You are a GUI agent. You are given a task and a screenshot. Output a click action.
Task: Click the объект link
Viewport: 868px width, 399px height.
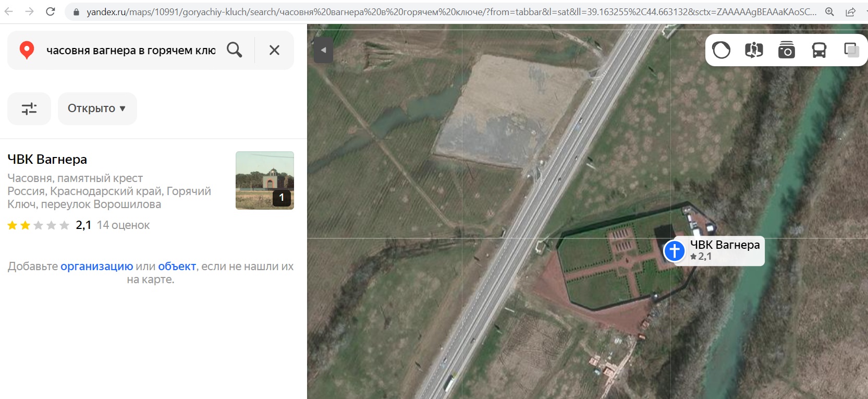click(x=177, y=267)
